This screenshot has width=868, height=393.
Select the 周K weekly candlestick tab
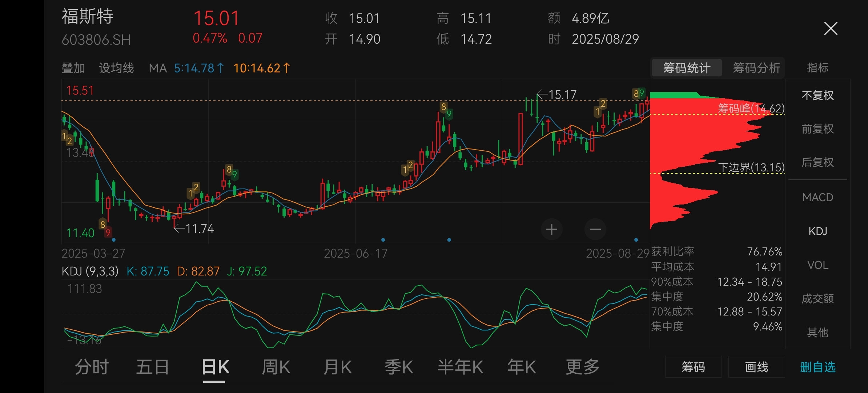(276, 367)
